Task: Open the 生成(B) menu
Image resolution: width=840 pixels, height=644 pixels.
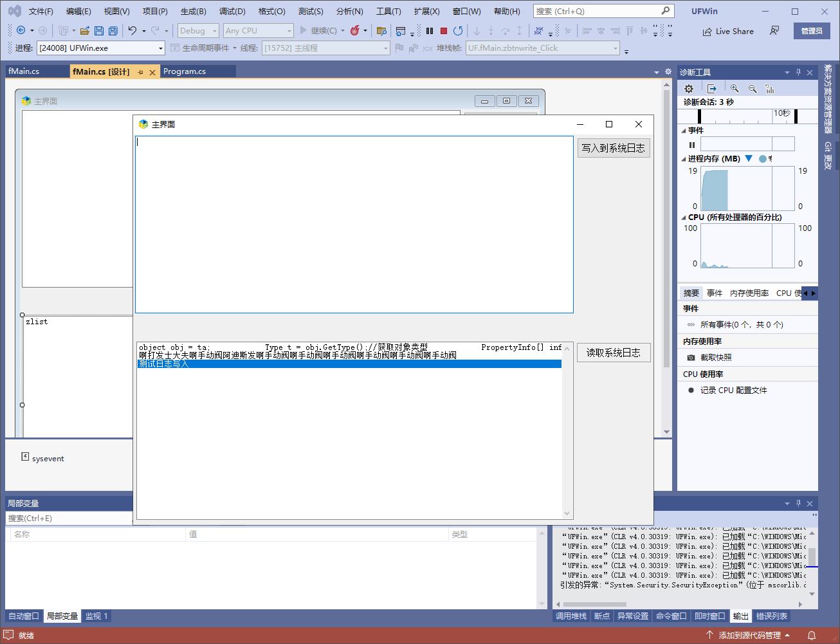Action: 193,12
